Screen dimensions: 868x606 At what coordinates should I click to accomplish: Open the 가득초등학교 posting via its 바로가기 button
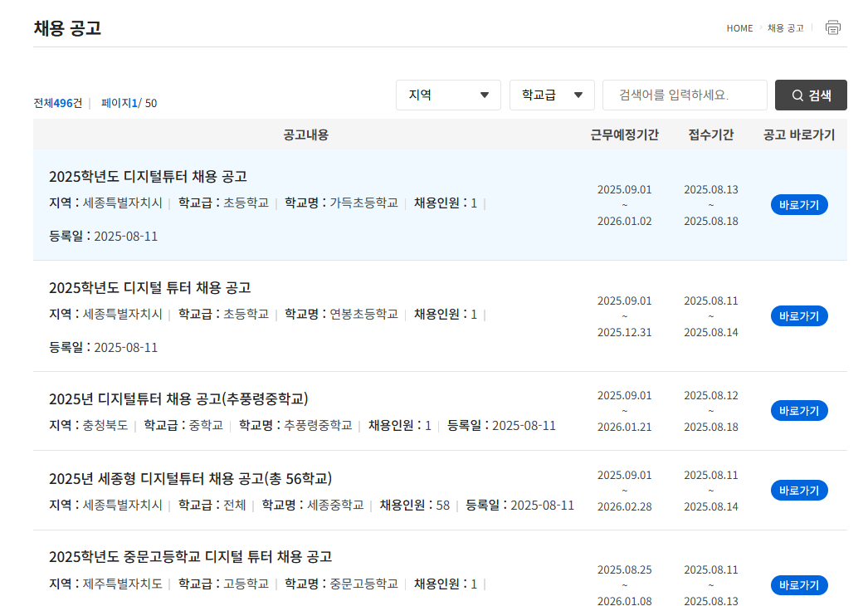(x=798, y=204)
